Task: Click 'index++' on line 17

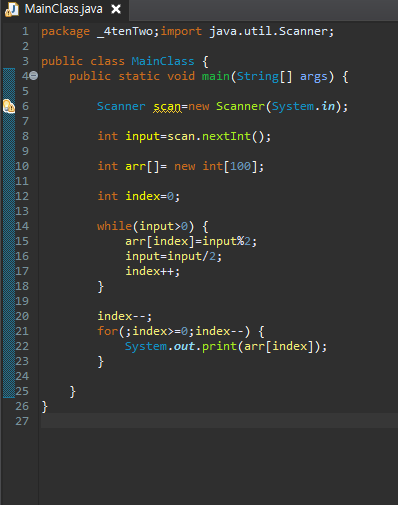Action: point(150,271)
